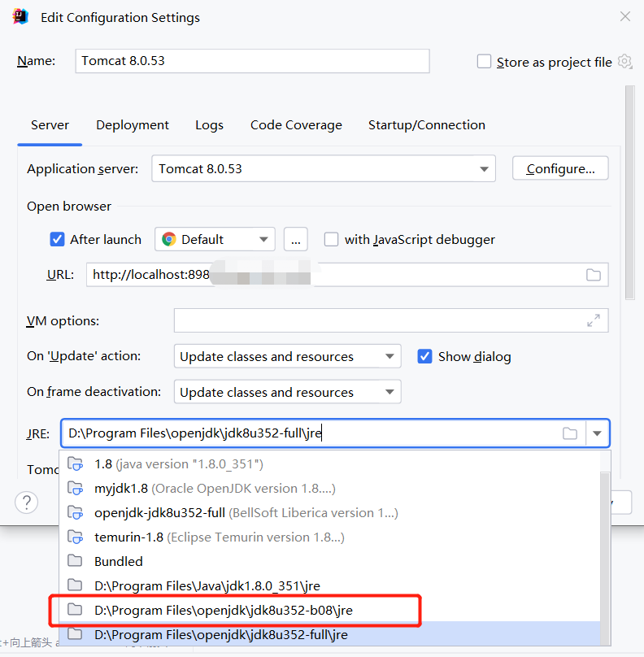644x657 pixels.
Task: Enable Store as project file checkbox
Action: (484, 61)
